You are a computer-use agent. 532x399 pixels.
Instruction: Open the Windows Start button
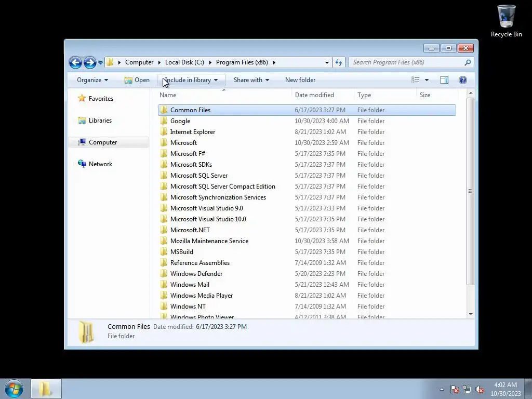click(x=14, y=389)
